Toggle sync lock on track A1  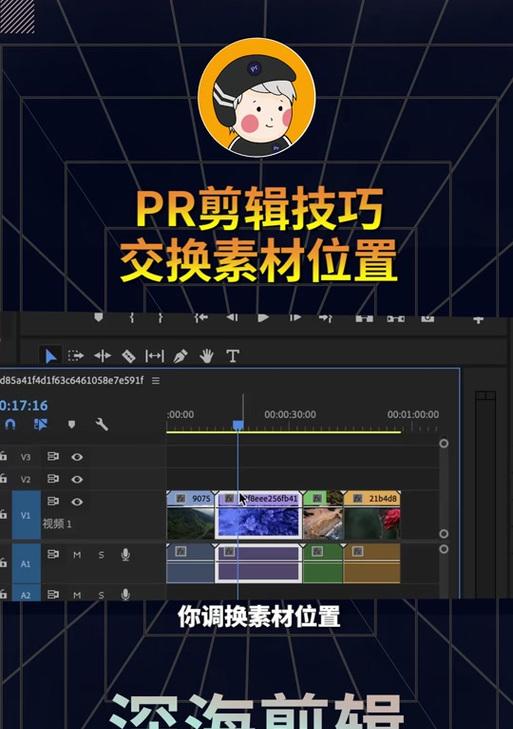click(x=53, y=554)
